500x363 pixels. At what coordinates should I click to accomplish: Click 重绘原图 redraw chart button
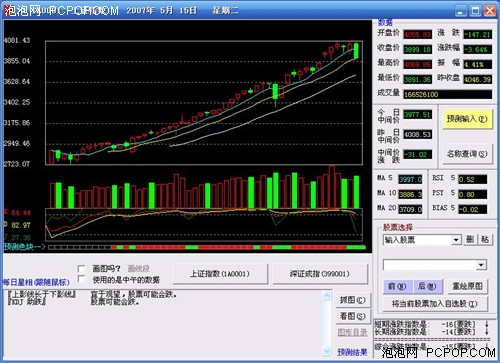(x=467, y=286)
